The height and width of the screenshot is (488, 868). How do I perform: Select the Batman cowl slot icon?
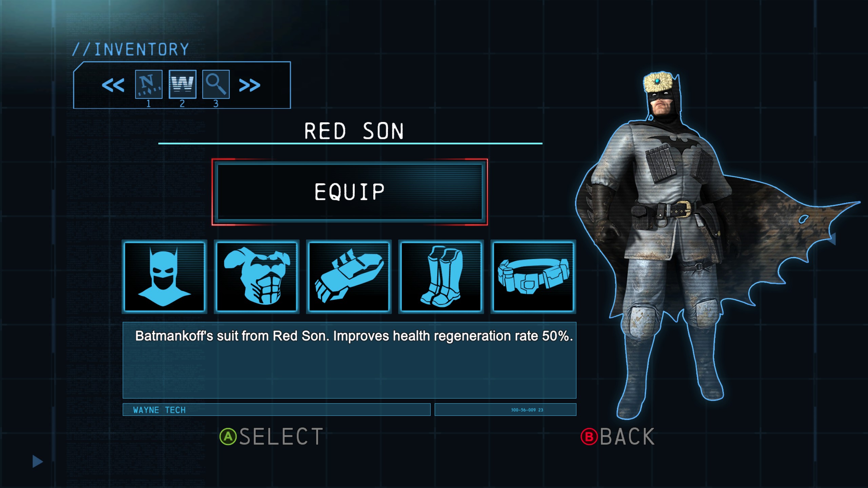(x=164, y=277)
